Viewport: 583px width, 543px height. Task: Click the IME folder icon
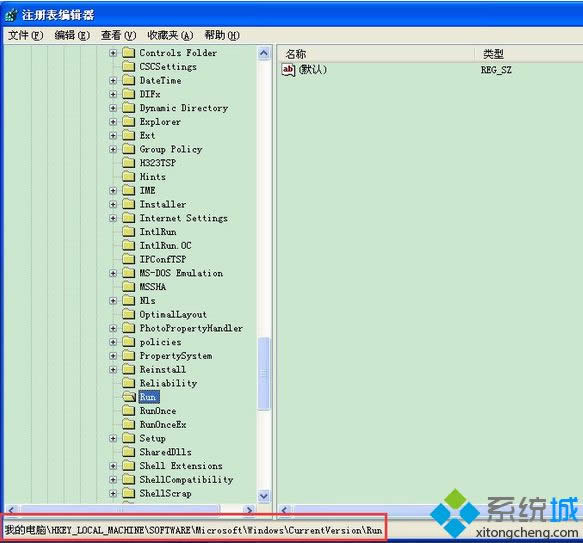129,190
